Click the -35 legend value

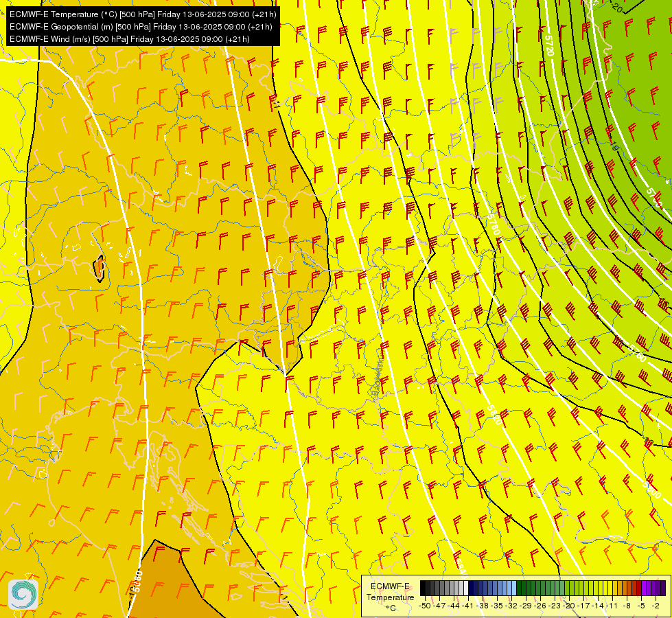pyautogui.click(x=497, y=606)
